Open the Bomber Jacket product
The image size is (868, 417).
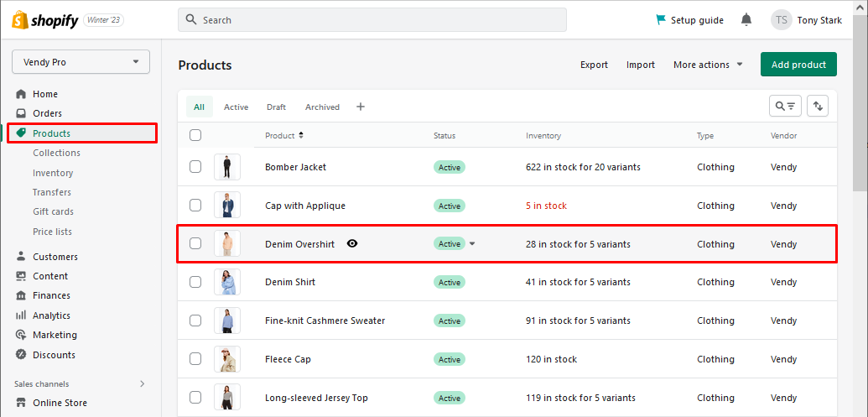pos(295,167)
